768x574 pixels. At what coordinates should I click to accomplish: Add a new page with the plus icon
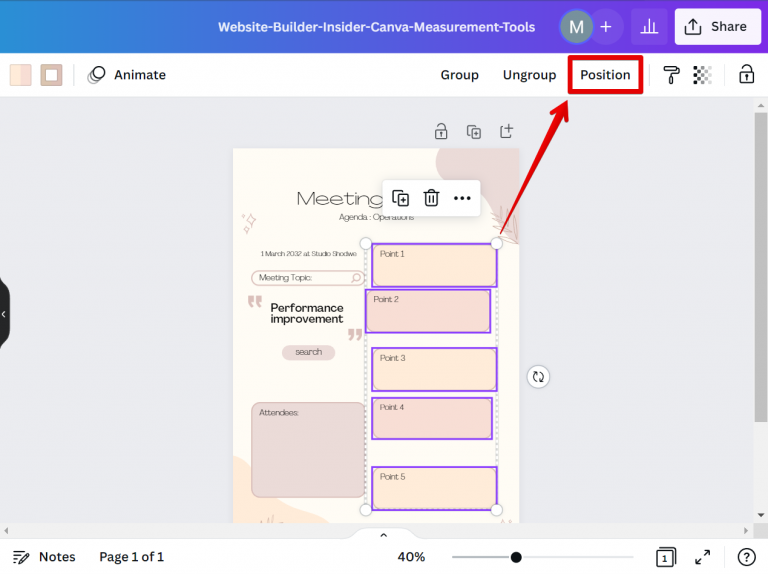tap(506, 131)
